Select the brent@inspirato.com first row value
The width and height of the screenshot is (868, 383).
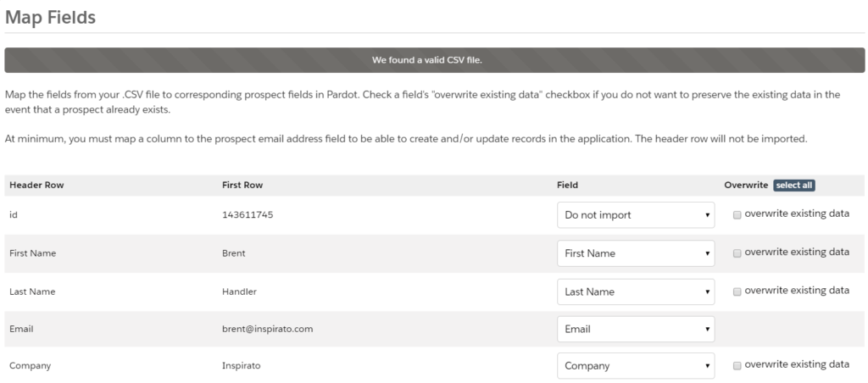point(267,329)
